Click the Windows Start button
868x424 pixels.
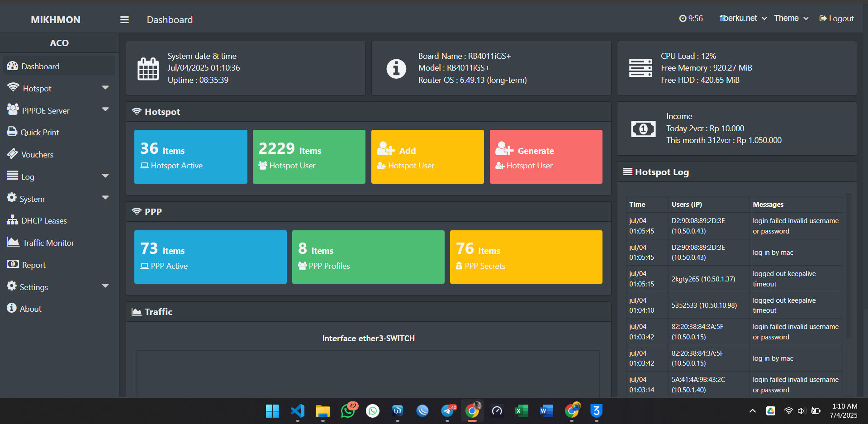(x=272, y=411)
